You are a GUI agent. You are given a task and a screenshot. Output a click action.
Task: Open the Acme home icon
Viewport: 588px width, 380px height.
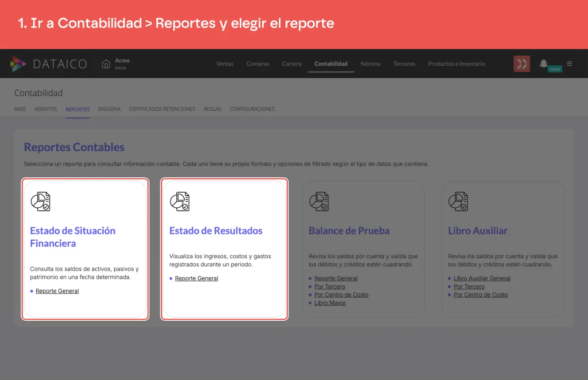pos(106,64)
